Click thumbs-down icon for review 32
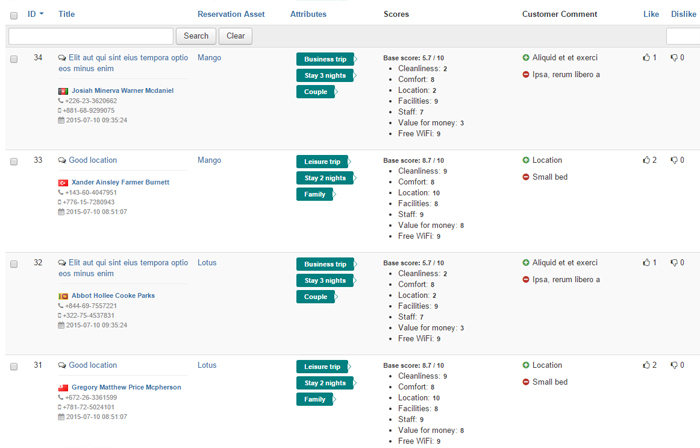 tap(674, 263)
